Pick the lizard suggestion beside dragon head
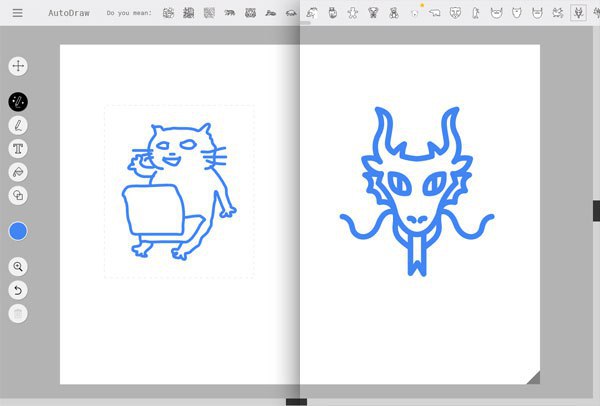 [558, 13]
